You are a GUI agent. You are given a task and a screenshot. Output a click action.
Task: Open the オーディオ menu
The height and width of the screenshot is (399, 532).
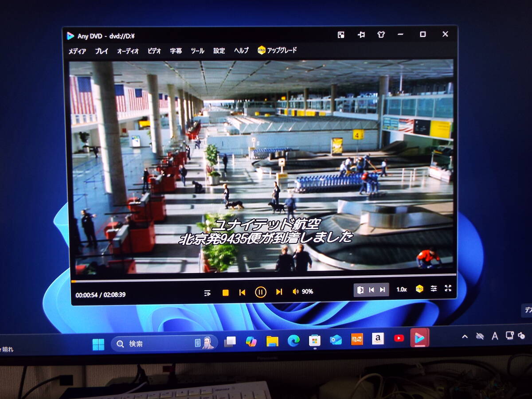click(128, 51)
